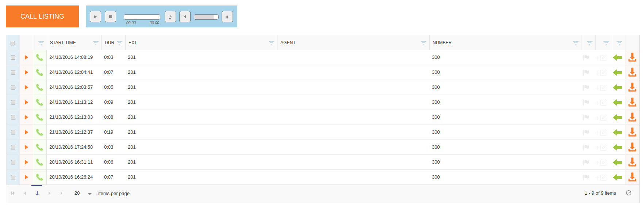Click green arrow on 21/10/2016 12:13:03 call
The image size is (644, 206).
pos(617,117)
